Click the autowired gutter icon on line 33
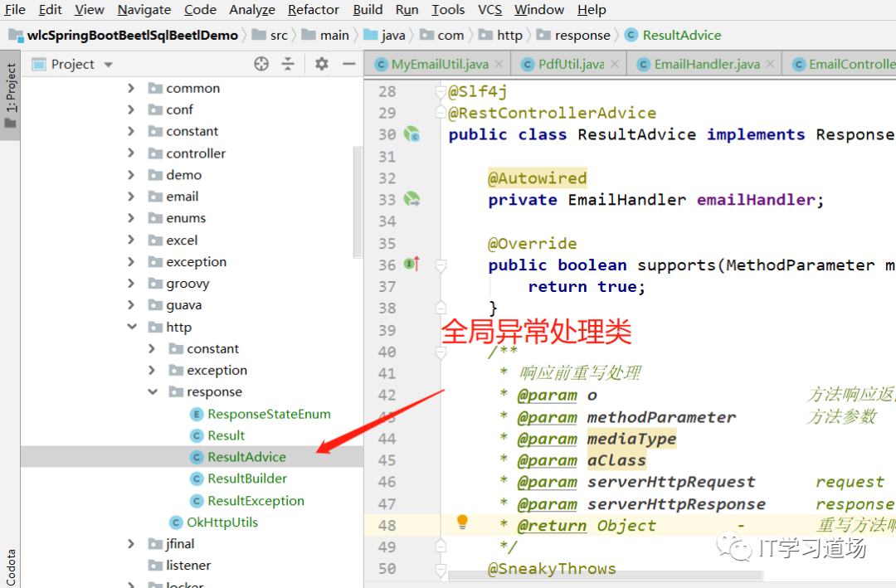Viewport: 896px width, 588px height. pyautogui.click(x=411, y=199)
